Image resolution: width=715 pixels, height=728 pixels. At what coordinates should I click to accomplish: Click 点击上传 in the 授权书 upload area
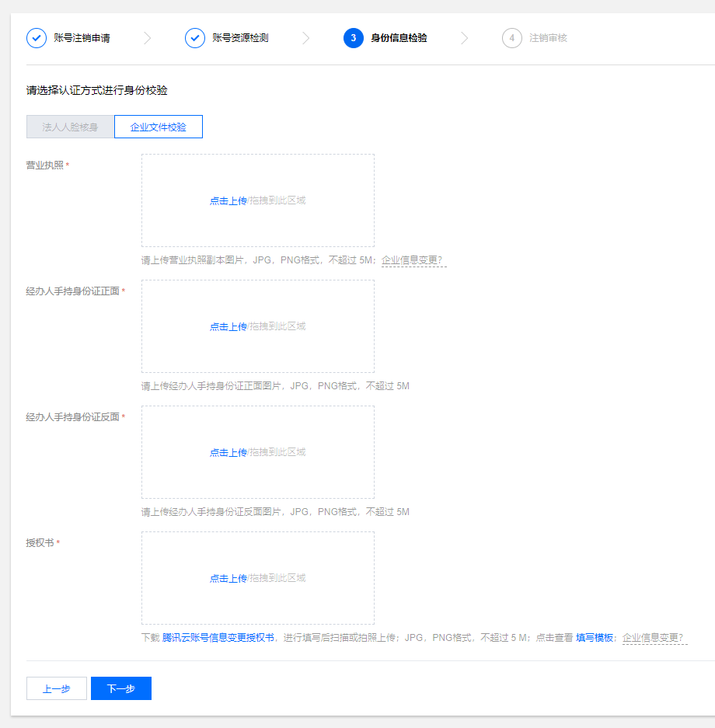228,578
